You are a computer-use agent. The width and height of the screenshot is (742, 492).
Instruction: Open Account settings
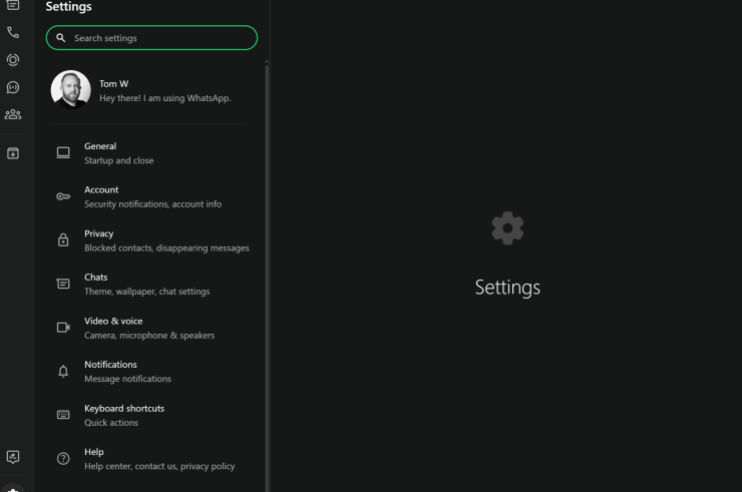(151, 197)
